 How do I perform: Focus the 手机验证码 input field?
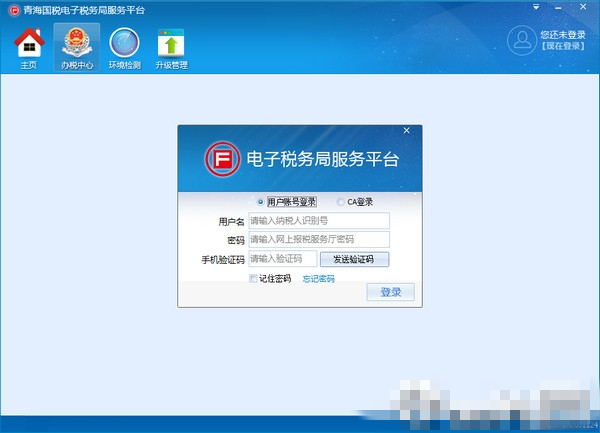[x=283, y=259]
